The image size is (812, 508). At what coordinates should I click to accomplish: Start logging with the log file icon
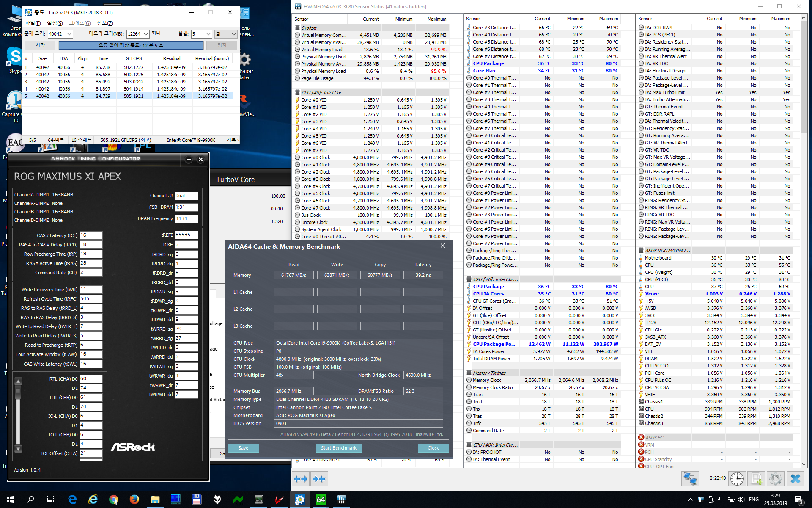point(757,479)
